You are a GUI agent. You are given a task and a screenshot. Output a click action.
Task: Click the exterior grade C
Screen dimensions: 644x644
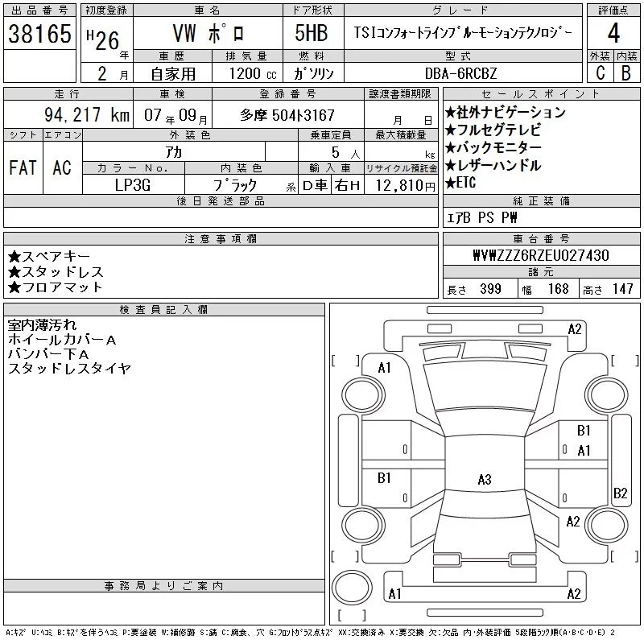pyautogui.click(x=601, y=72)
